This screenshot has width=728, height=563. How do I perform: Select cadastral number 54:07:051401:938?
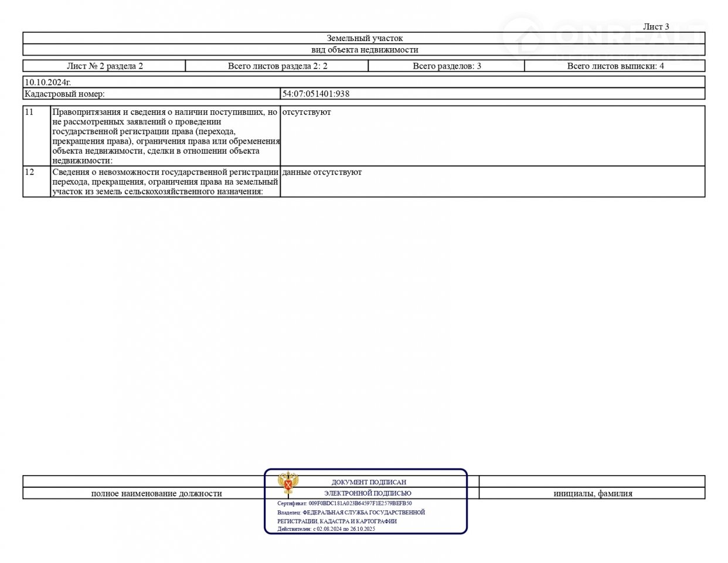[x=315, y=94]
